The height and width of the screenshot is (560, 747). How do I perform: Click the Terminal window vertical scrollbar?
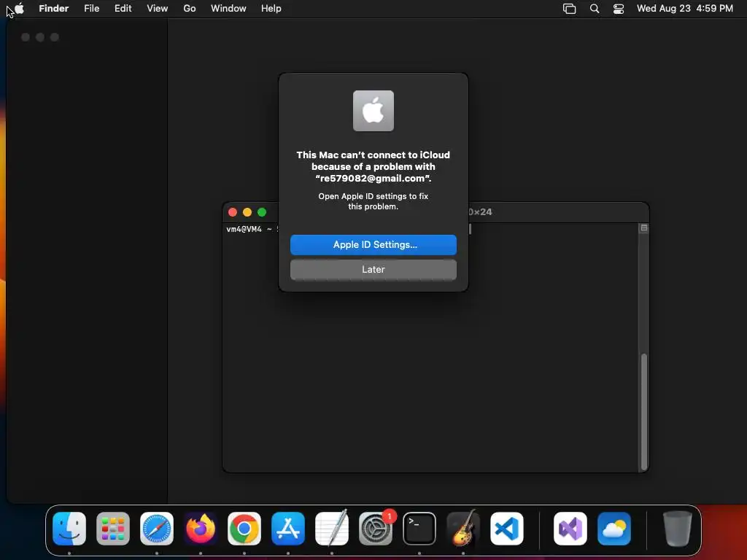(x=644, y=412)
